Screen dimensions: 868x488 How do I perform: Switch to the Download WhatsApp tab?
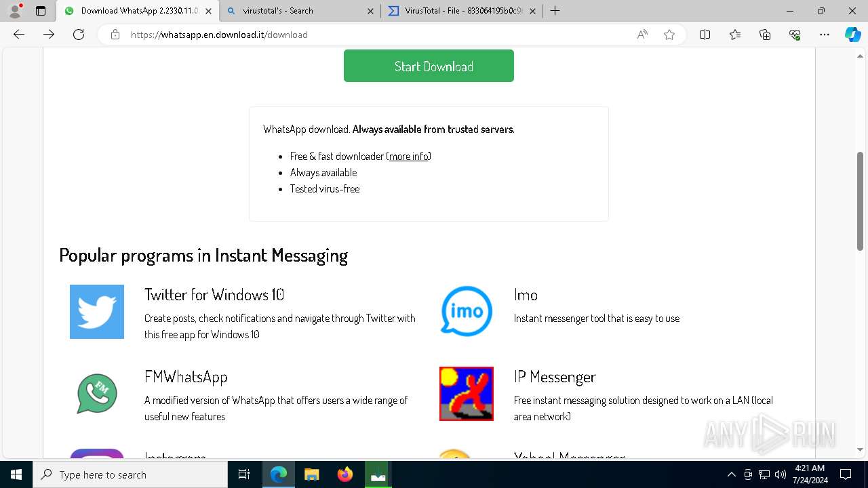(x=138, y=11)
